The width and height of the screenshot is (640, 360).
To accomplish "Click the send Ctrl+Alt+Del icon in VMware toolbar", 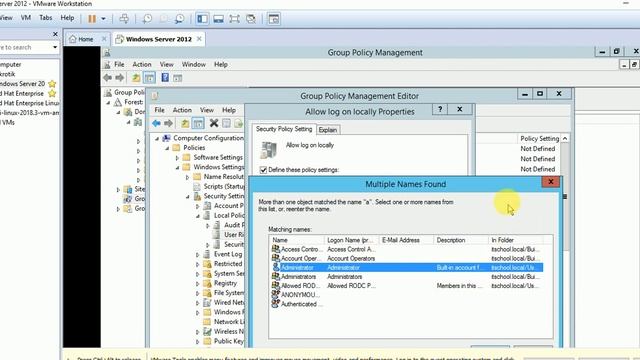I will (x=124, y=19).
